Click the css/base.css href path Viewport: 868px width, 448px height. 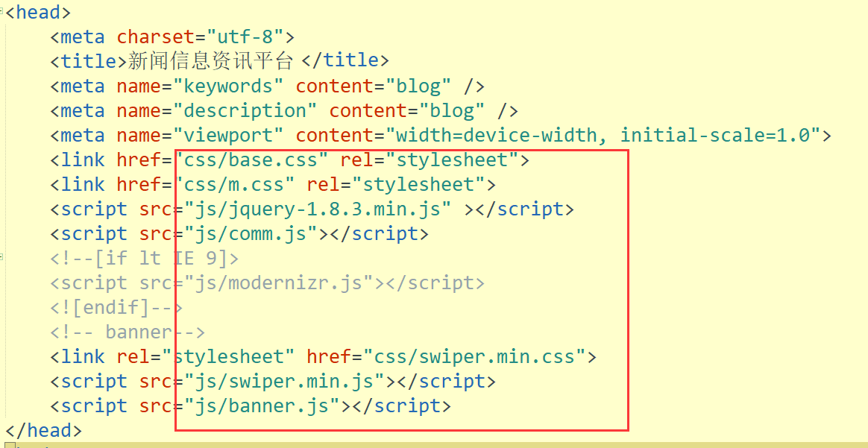pyautogui.click(x=251, y=160)
